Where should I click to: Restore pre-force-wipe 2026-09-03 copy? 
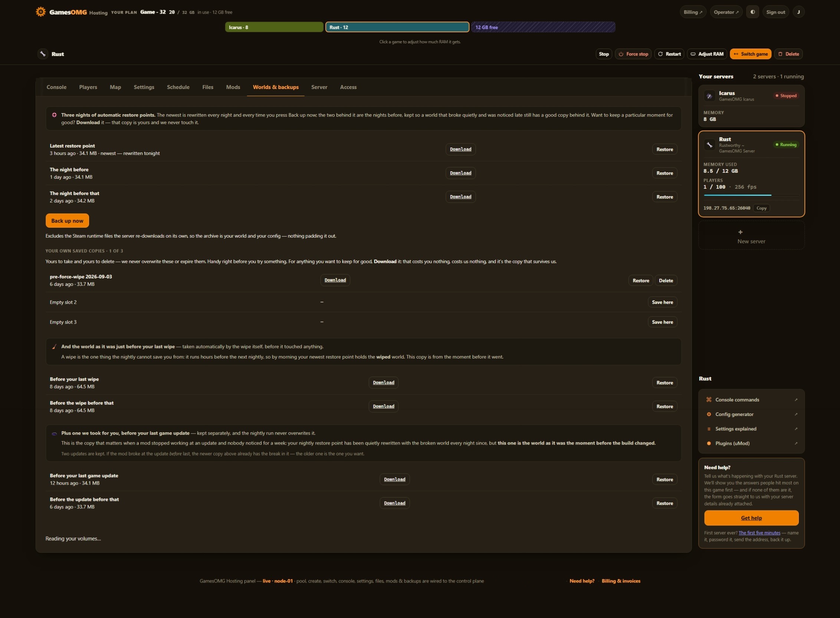(640, 281)
